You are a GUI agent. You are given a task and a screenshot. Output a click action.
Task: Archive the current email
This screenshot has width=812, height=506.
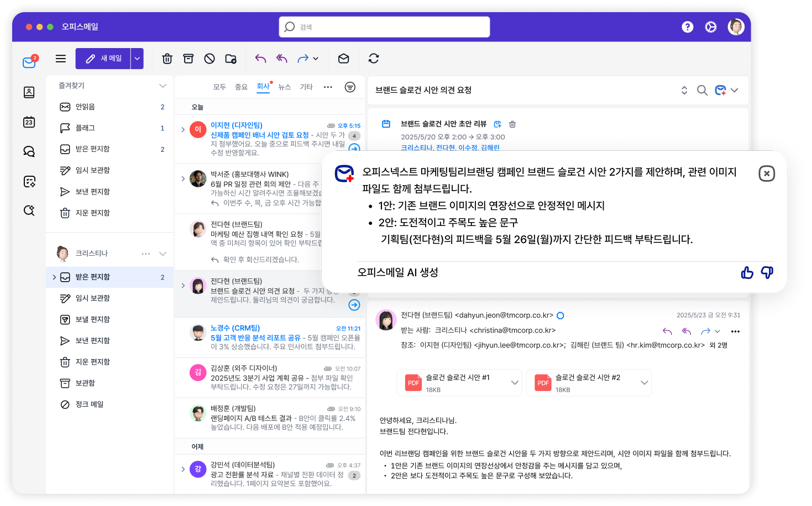188,58
